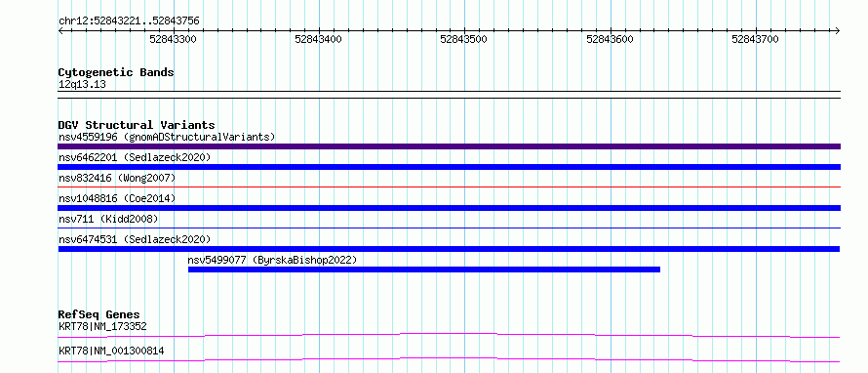
Task: Click ruler position 52843500
Action: click(x=464, y=39)
